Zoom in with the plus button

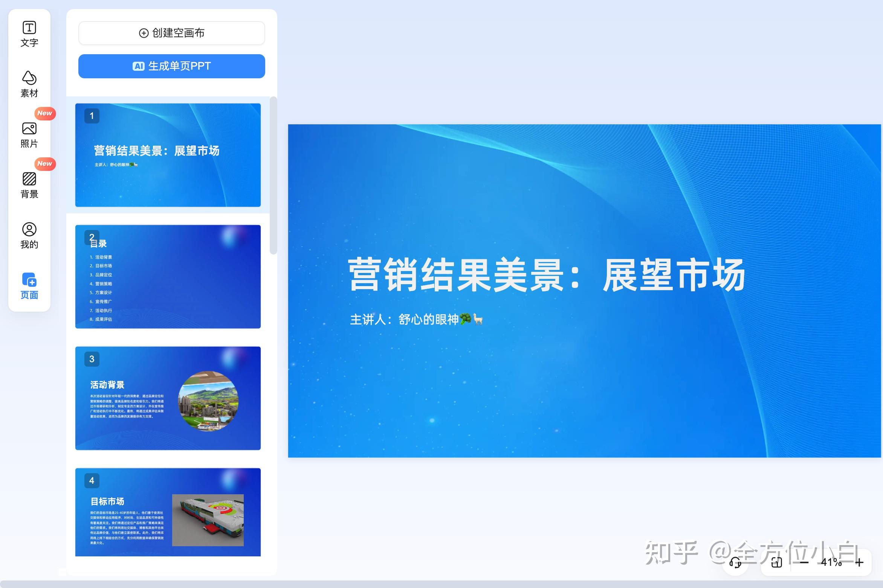(859, 562)
